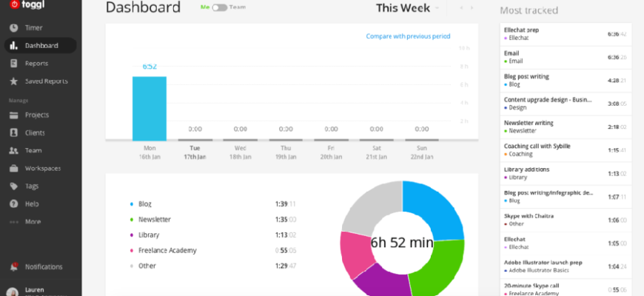Go to next week arrow
644x296 pixels.
472,8
